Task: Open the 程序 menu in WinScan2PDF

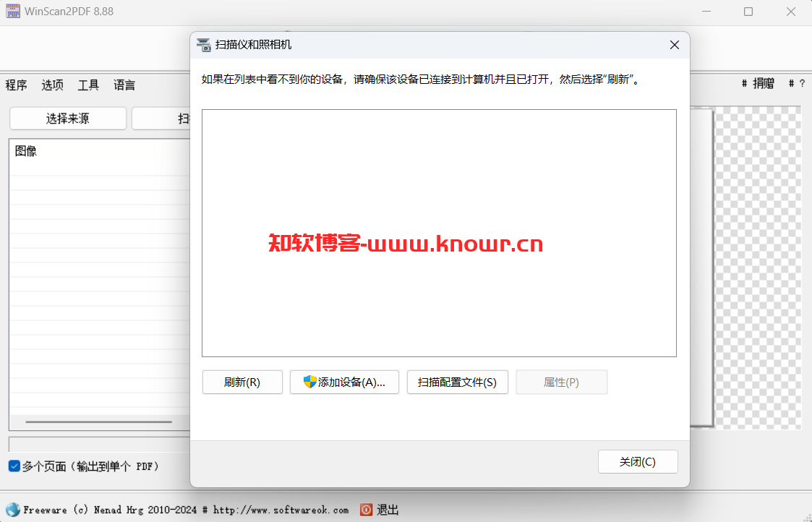Action: click(x=16, y=85)
